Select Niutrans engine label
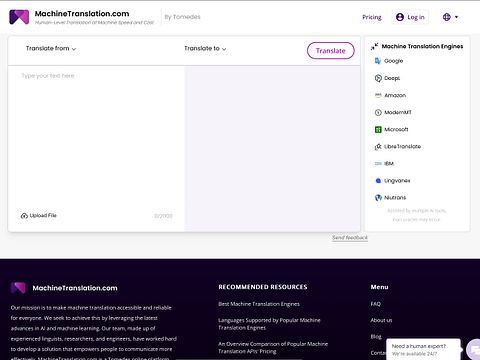 point(395,198)
